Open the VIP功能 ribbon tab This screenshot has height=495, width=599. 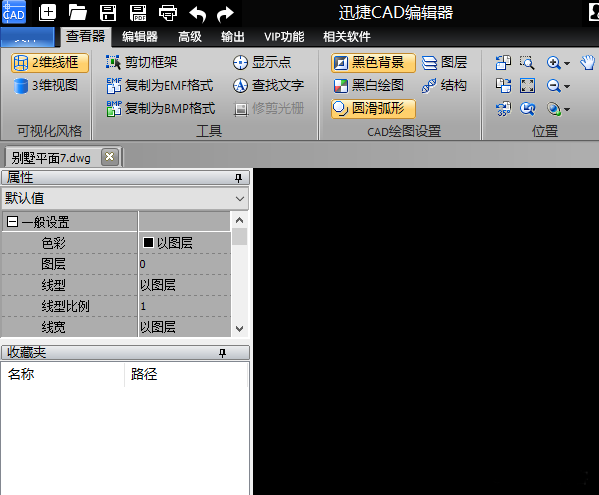284,37
